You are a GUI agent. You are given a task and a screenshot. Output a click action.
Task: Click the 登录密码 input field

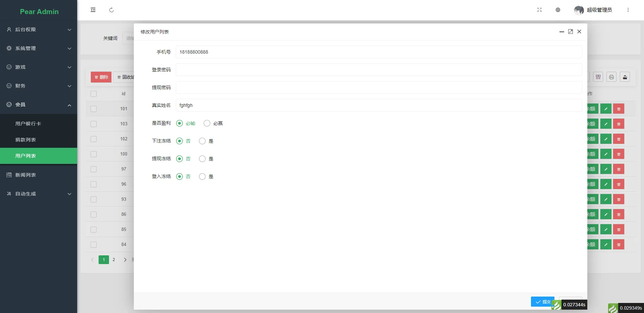coord(378,70)
